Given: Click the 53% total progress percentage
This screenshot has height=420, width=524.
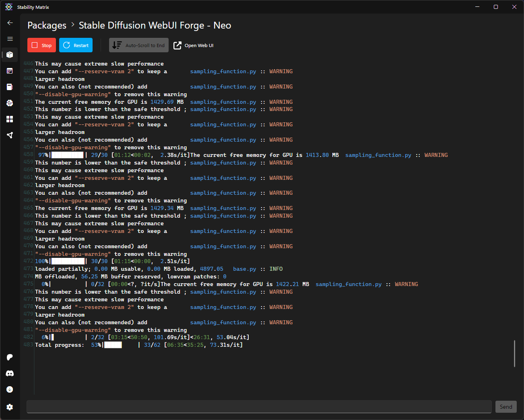Looking at the screenshot, I should click(x=96, y=345).
